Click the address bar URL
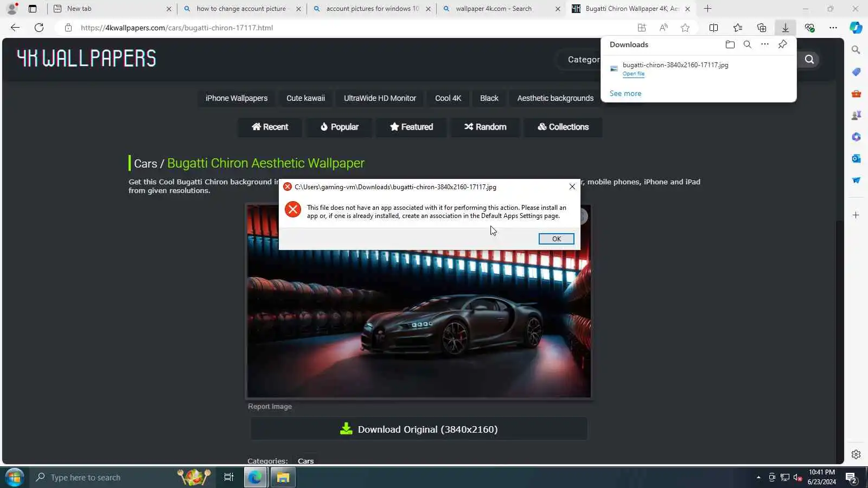 [177, 28]
